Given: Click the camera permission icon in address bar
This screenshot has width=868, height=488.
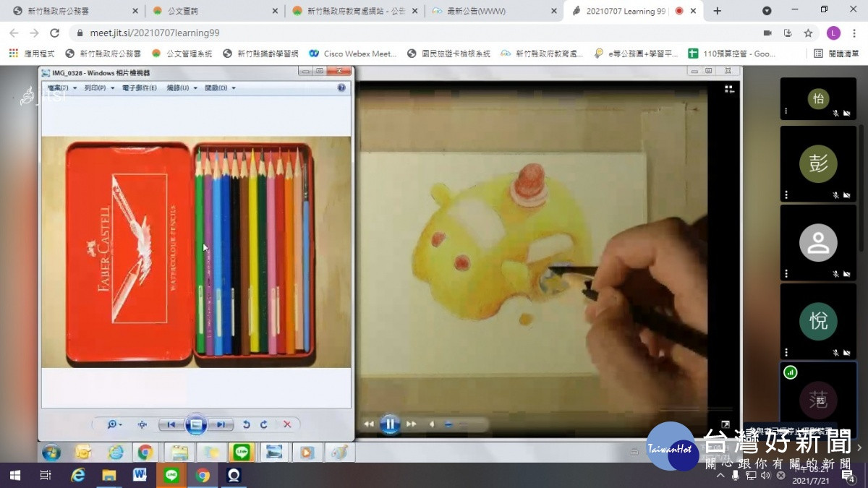Looking at the screenshot, I should pos(767,33).
